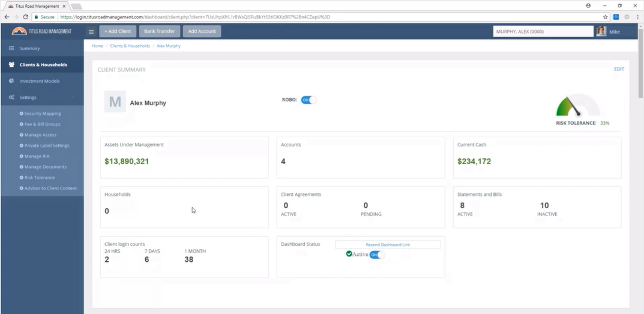The height and width of the screenshot is (314, 644).
Task: Open the Chrome three-dot menu
Action: [637, 17]
